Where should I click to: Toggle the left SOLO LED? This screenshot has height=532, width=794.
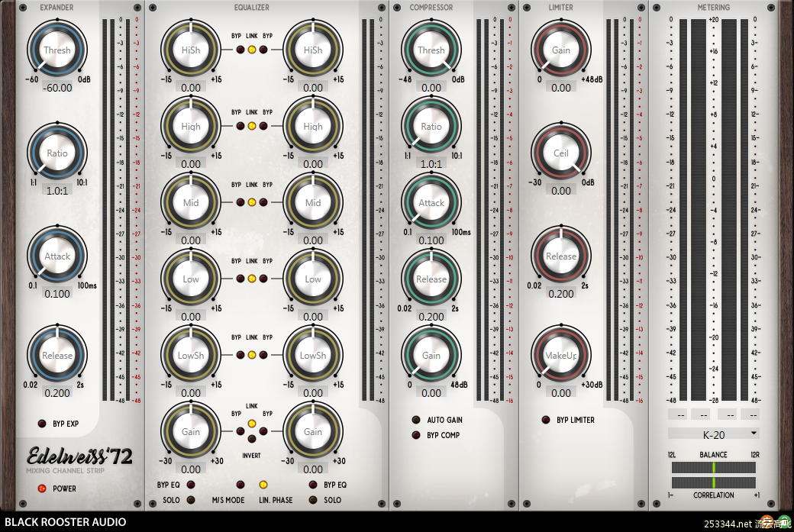191,500
